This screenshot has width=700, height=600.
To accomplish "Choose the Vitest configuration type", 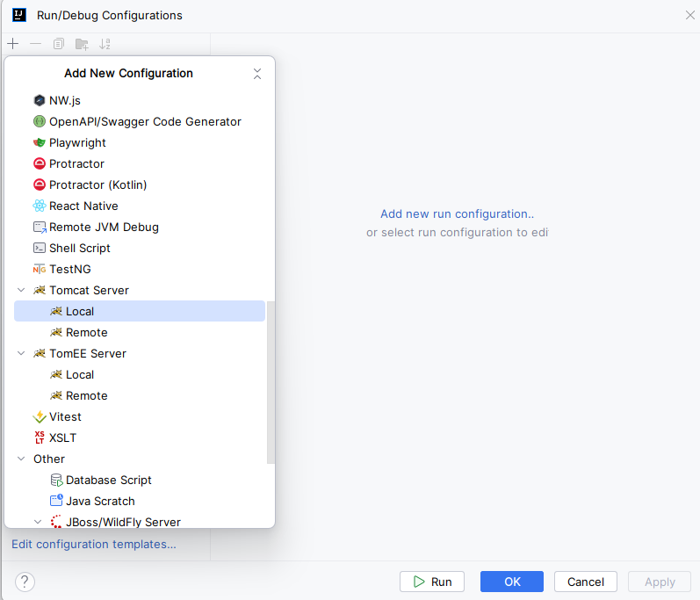I will point(140,416).
